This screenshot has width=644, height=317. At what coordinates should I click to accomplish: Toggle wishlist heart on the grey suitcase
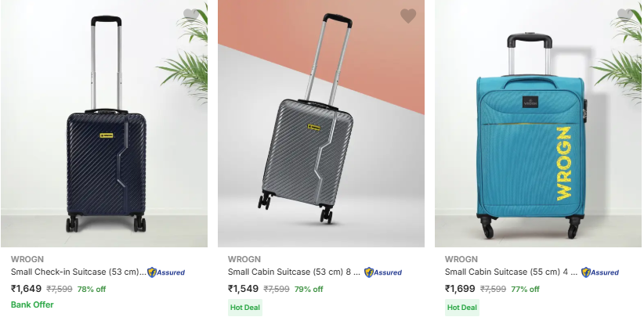click(408, 16)
